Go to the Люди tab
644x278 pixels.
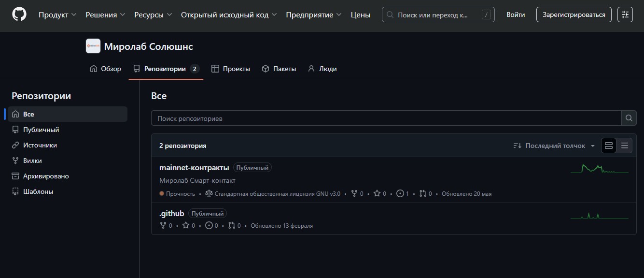[x=322, y=69]
